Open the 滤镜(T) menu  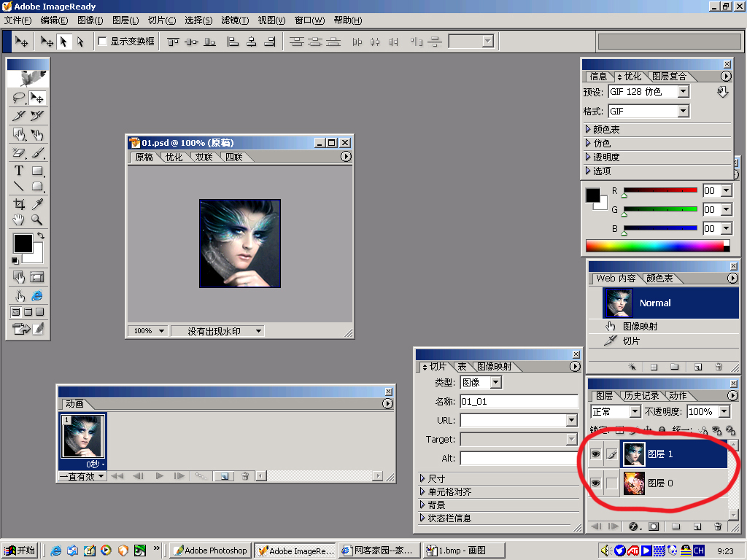coord(235,20)
